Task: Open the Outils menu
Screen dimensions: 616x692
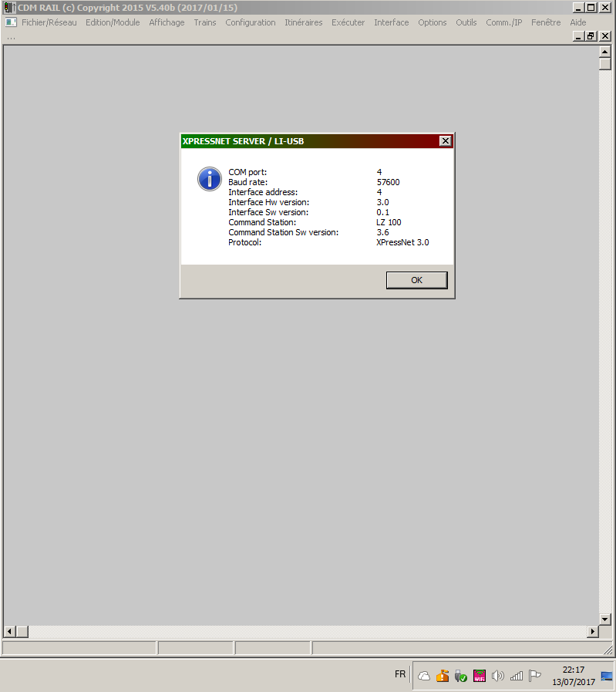Action: click(466, 22)
